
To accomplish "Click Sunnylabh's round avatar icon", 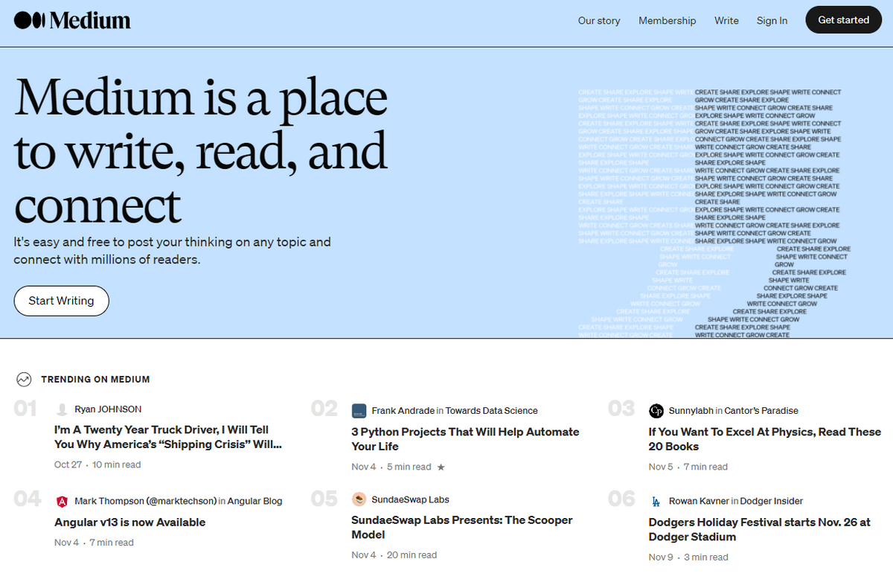I will (656, 411).
